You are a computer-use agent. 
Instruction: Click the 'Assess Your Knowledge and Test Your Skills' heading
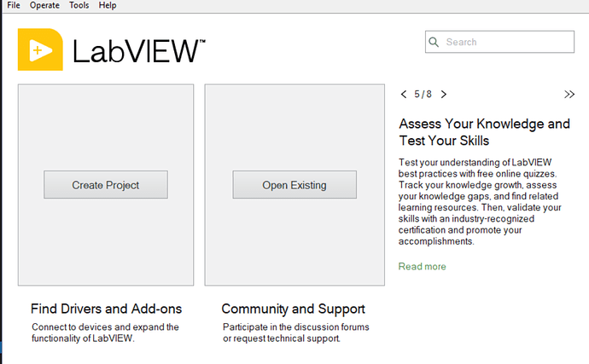tap(485, 132)
